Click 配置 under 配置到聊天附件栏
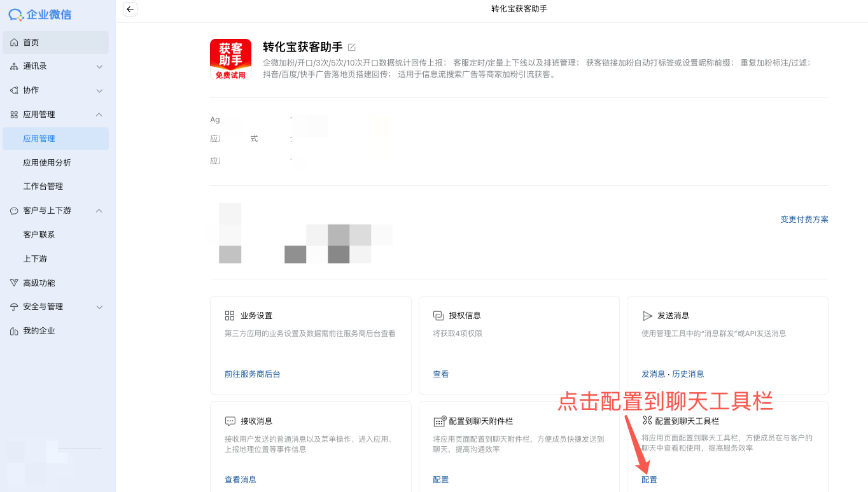868x492 pixels. (441, 480)
